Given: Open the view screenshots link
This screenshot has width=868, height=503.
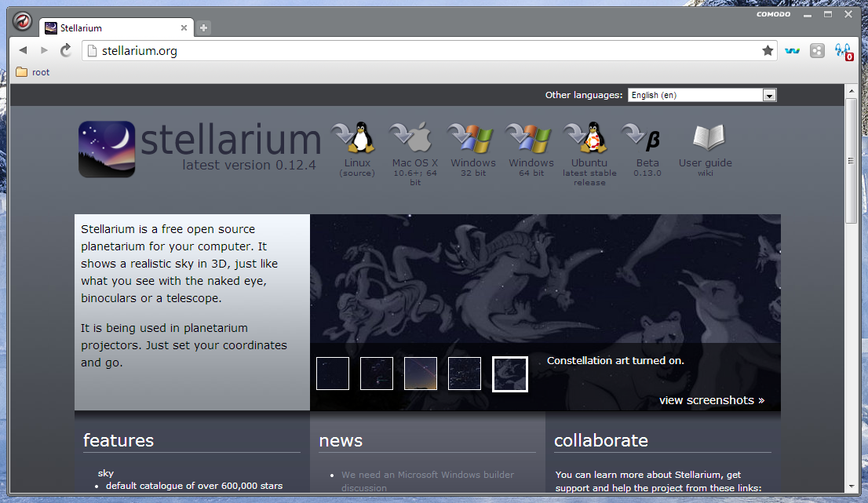Looking at the screenshot, I should [712, 400].
